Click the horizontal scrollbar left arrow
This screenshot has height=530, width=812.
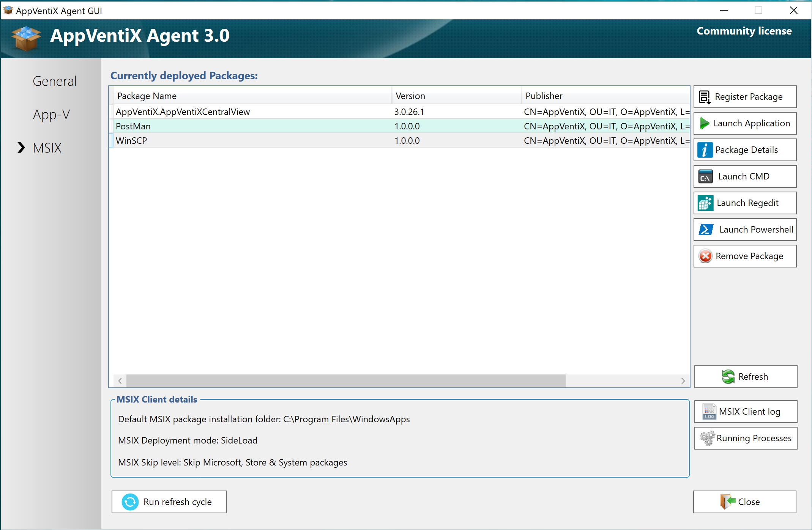click(x=120, y=381)
